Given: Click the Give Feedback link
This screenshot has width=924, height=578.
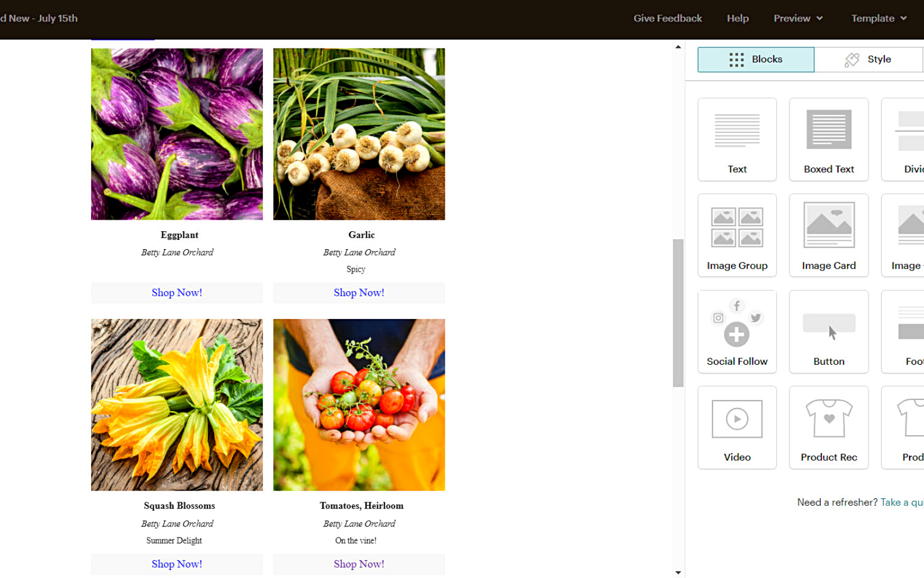Looking at the screenshot, I should click(x=668, y=18).
